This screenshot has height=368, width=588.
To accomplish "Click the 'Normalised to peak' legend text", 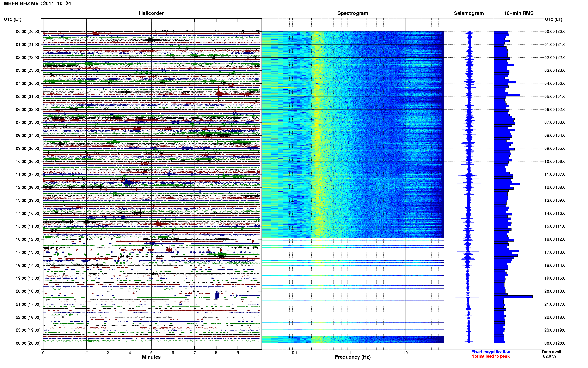I will point(490,356).
